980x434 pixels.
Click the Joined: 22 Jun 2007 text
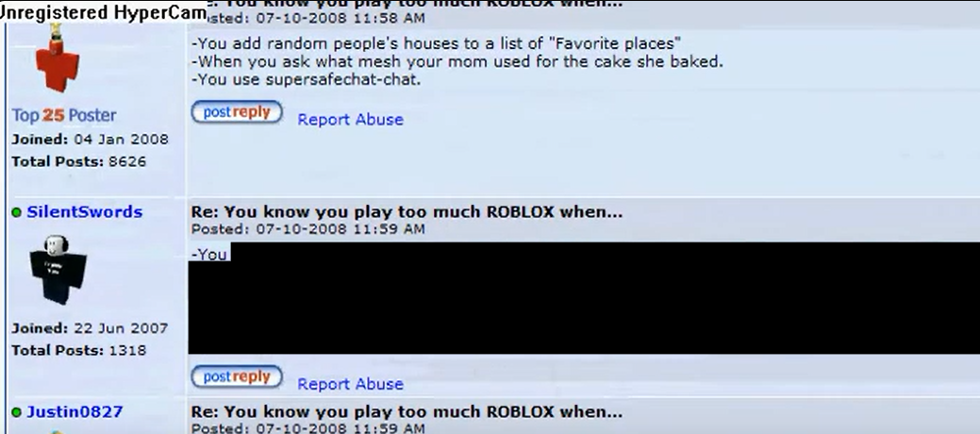click(90, 328)
